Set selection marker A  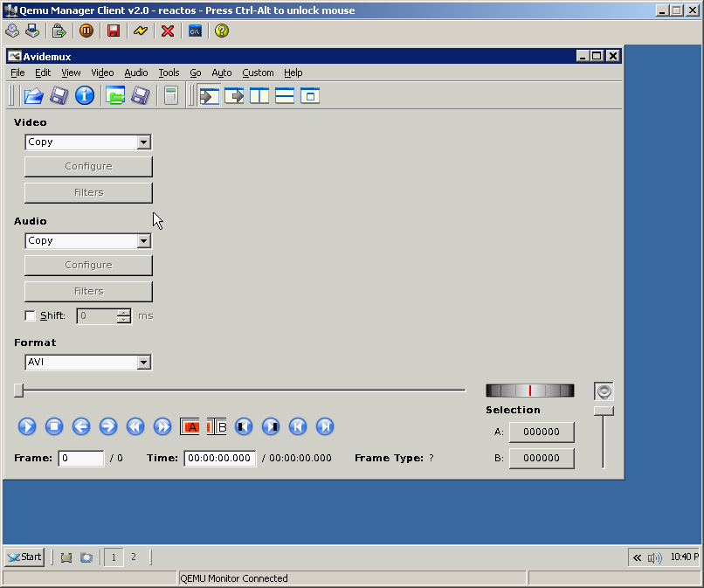click(x=190, y=426)
